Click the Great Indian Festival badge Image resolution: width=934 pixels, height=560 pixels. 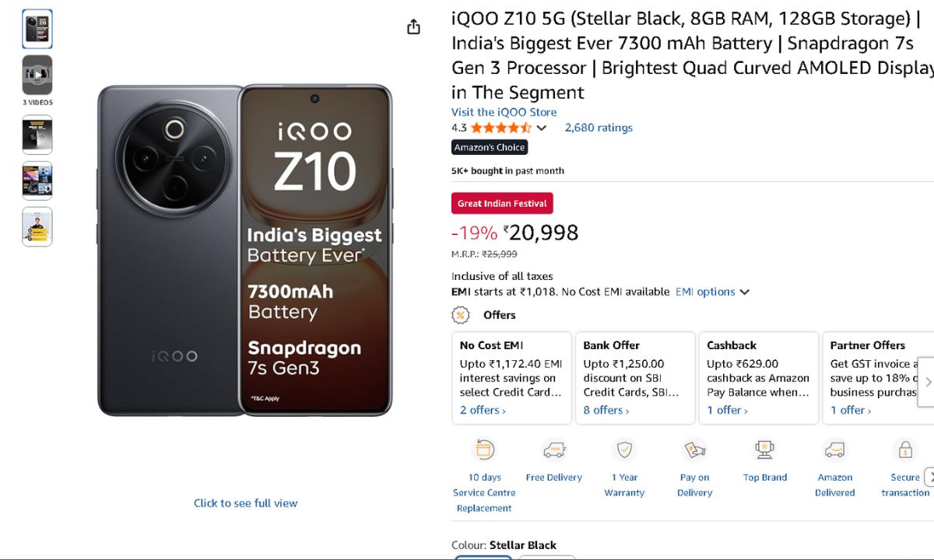502,203
